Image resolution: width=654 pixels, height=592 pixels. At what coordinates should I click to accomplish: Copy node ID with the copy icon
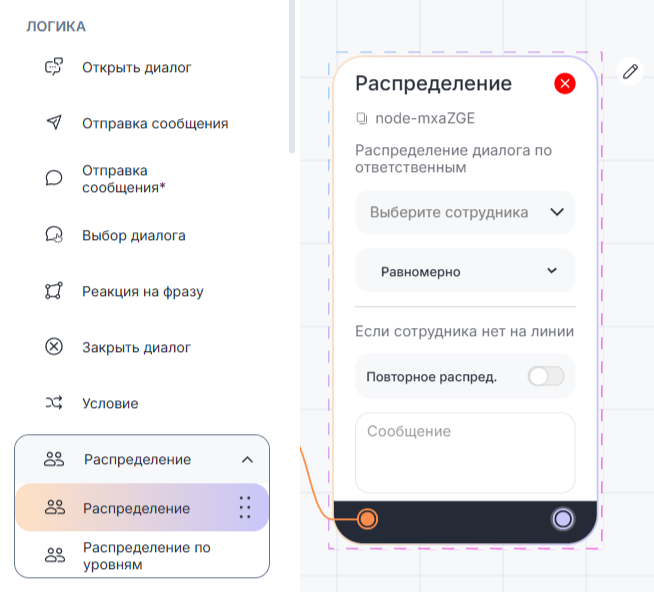[362, 118]
